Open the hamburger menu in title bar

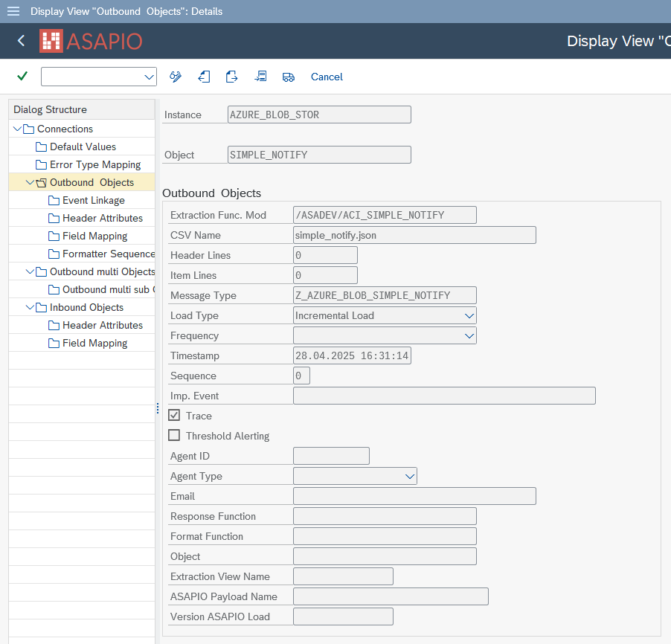pos(13,11)
